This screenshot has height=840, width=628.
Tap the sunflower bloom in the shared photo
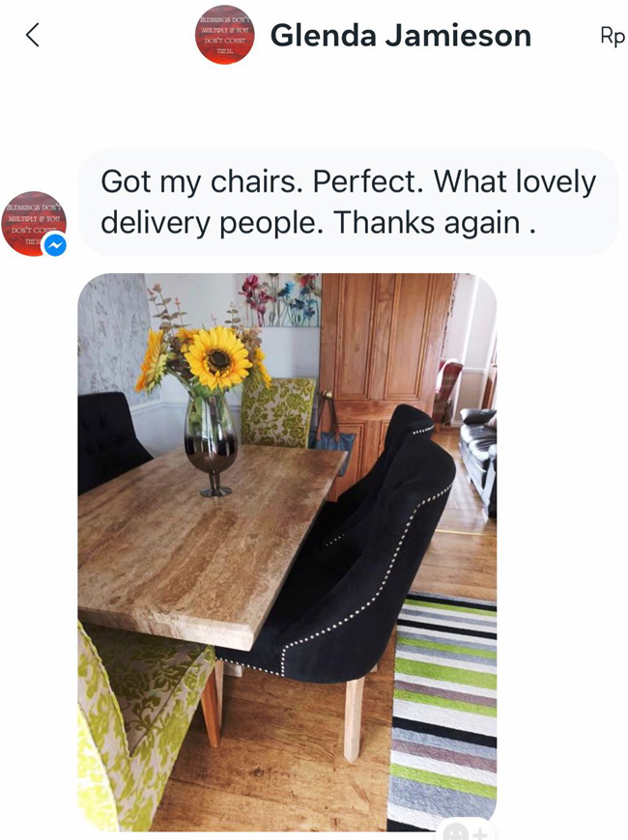pyautogui.click(x=217, y=357)
